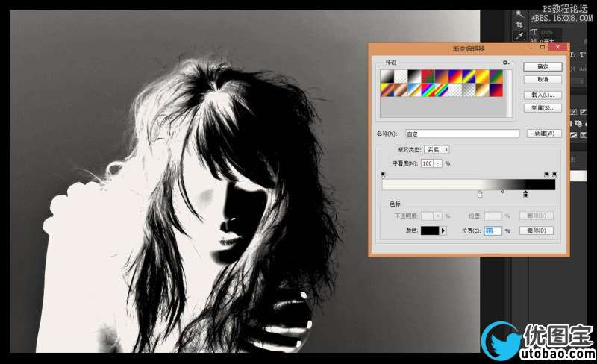The height and width of the screenshot is (364, 597).
Task: Click the disabled opacity value field
Action: (428, 216)
